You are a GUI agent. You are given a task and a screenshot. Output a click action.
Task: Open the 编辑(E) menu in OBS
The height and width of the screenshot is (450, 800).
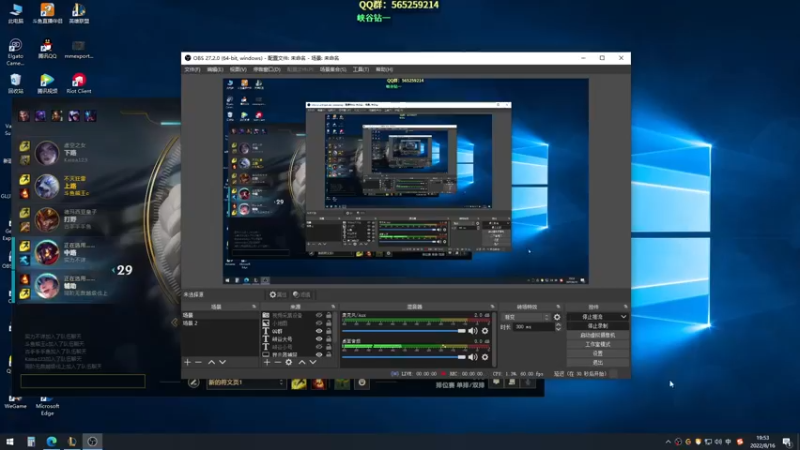(x=215, y=69)
